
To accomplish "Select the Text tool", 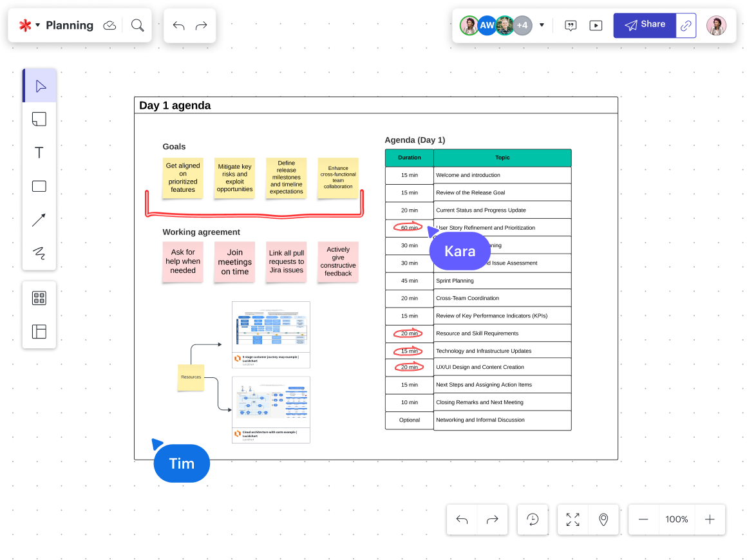I will click(x=39, y=153).
